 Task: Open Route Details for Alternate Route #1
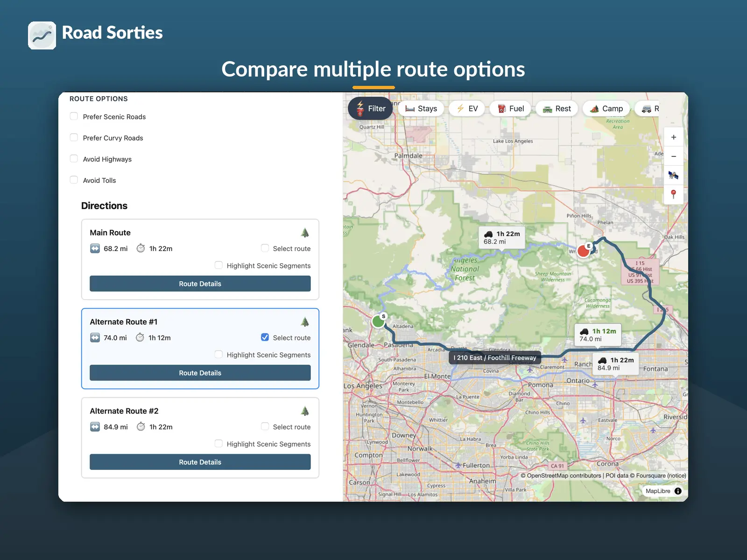[200, 373]
